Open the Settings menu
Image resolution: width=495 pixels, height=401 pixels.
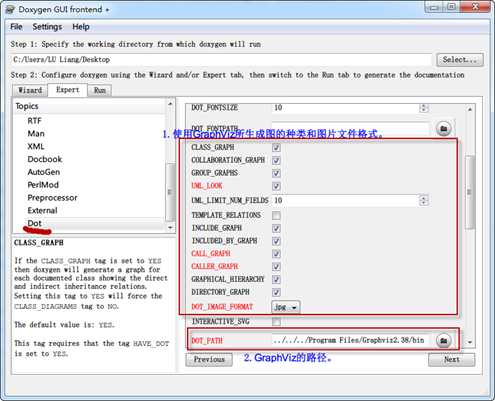click(x=47, y=27)
